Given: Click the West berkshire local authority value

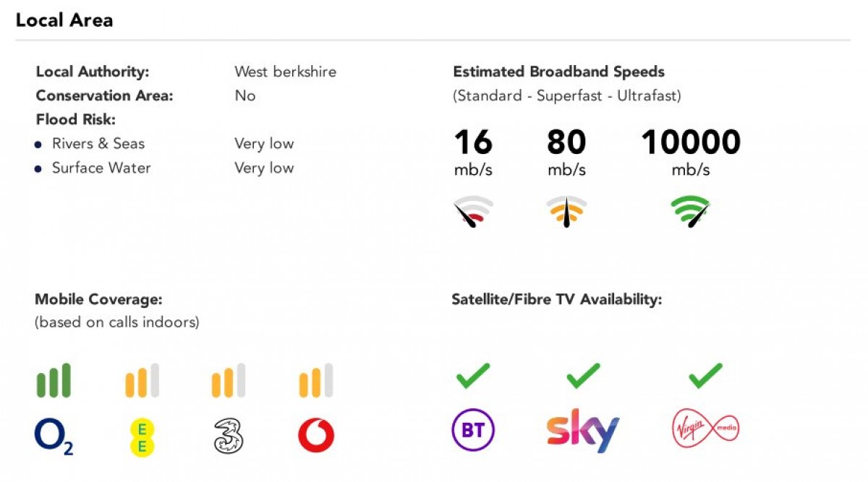Looking at the screenshot, I should [285, 72].
